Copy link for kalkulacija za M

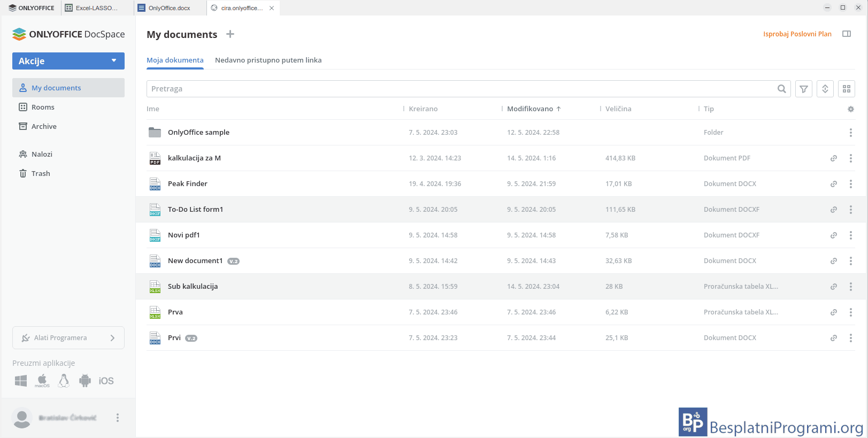pyautogui.click(x=833, y=158)
